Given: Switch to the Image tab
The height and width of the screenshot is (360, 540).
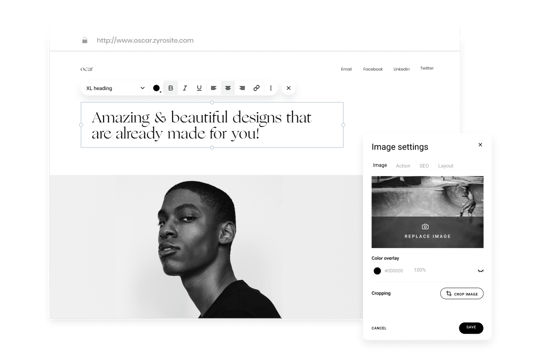Looking at the screenshot, I should (x=380, y=165).
